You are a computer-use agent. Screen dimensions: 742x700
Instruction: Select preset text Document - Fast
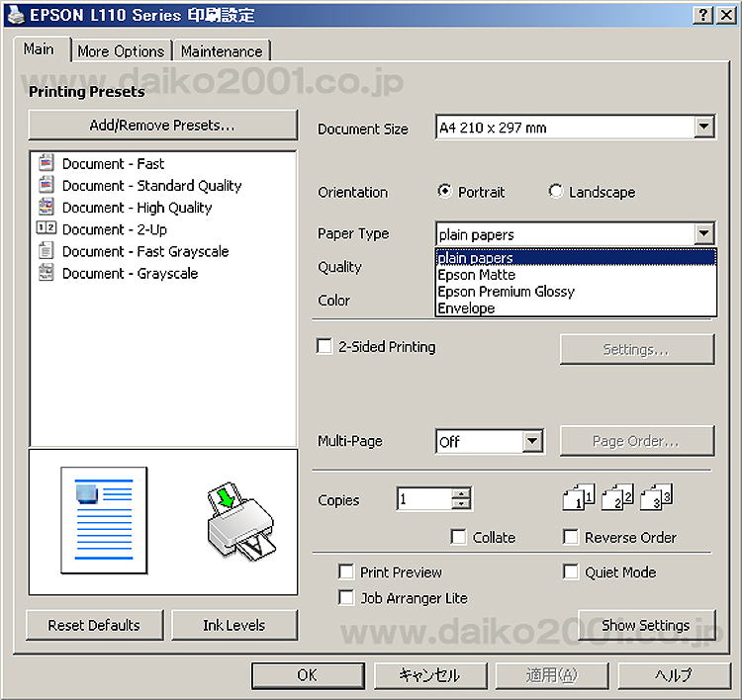(113, 164)
